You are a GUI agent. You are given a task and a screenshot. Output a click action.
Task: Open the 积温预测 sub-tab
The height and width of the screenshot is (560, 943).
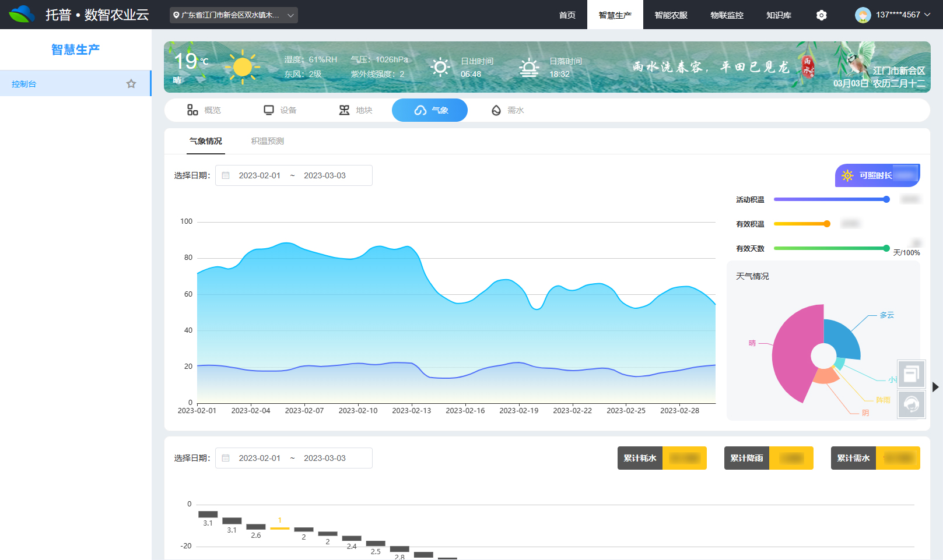[x=267, y=141]
